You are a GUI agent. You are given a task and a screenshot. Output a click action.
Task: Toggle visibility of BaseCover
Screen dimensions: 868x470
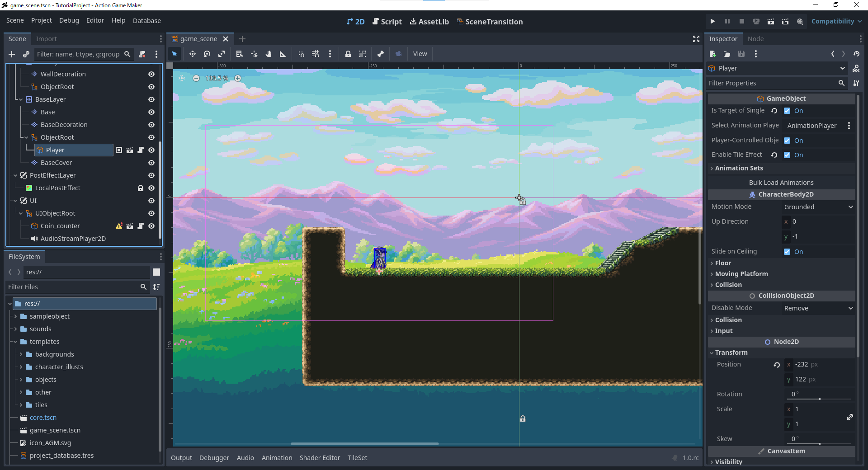(x=151, y=163)
